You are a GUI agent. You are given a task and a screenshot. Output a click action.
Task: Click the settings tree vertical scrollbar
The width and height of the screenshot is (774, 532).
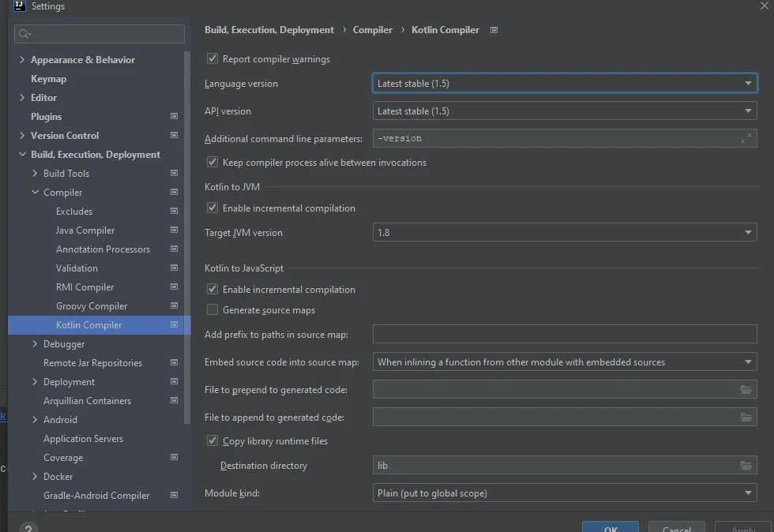(x=187, y=237)
